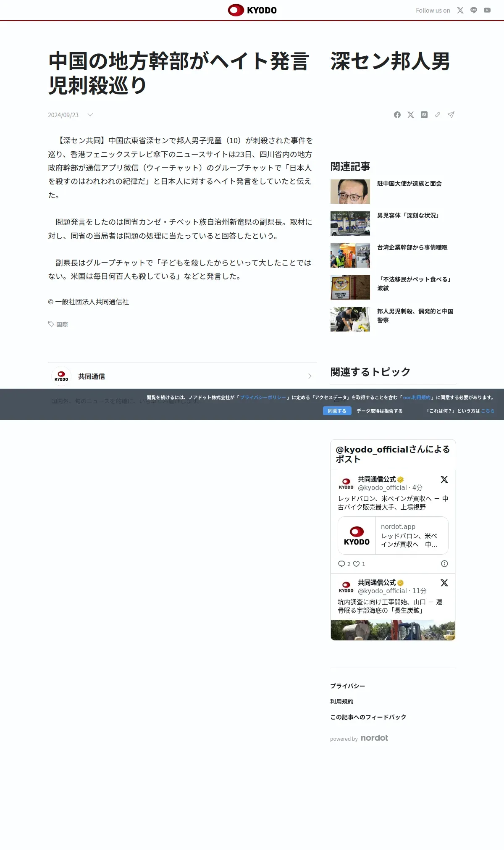Open プライバシーポリシー link in consent banner

click(x=263, y=397)
